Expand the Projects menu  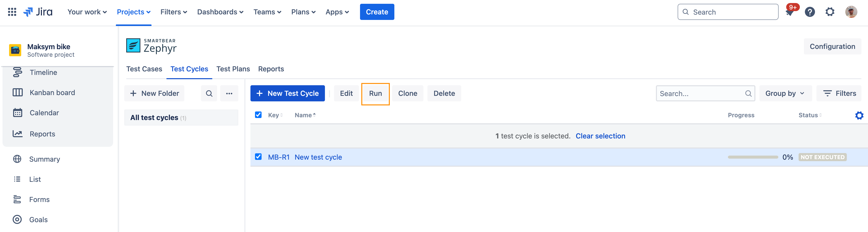[x=134, y=12]
